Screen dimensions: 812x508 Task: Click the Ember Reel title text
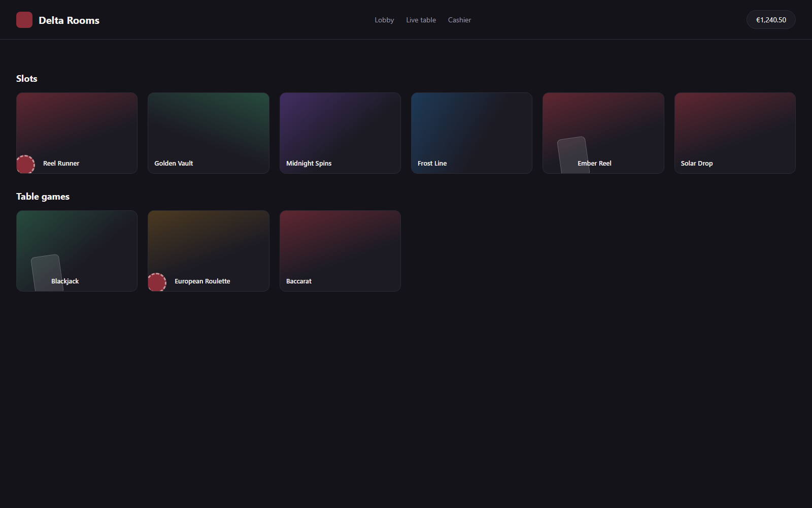point(594,163)
